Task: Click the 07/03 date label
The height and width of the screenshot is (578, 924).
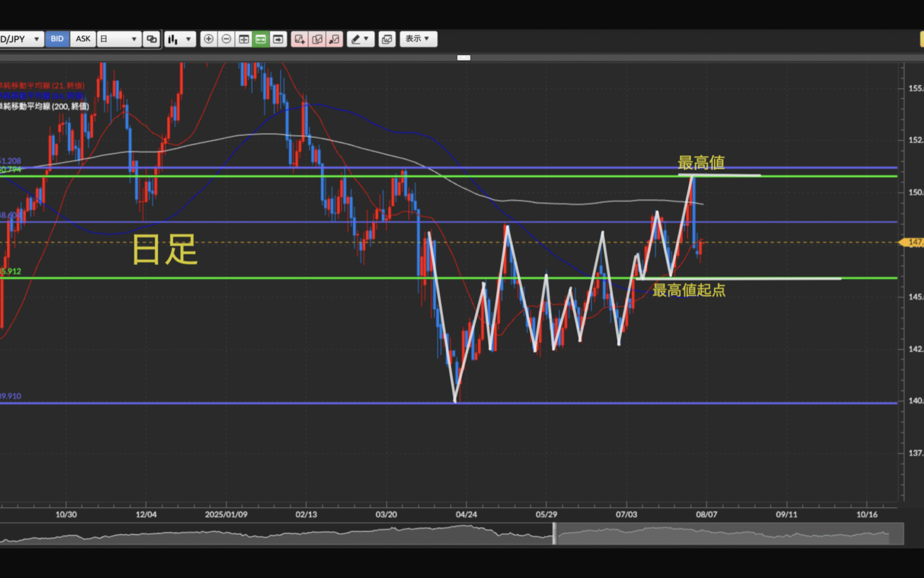Action: pyautogui.click(x=627, y=514)
